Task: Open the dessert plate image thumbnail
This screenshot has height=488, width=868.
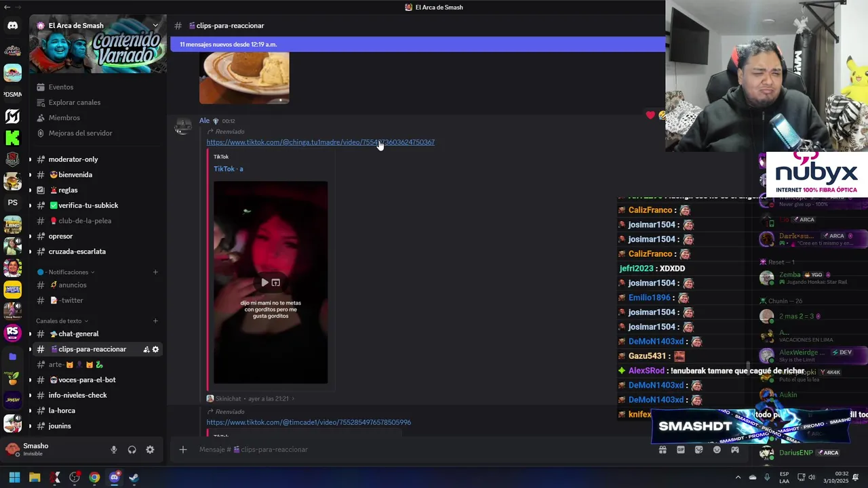Action: pyautogui.click(x=244, y=78)
